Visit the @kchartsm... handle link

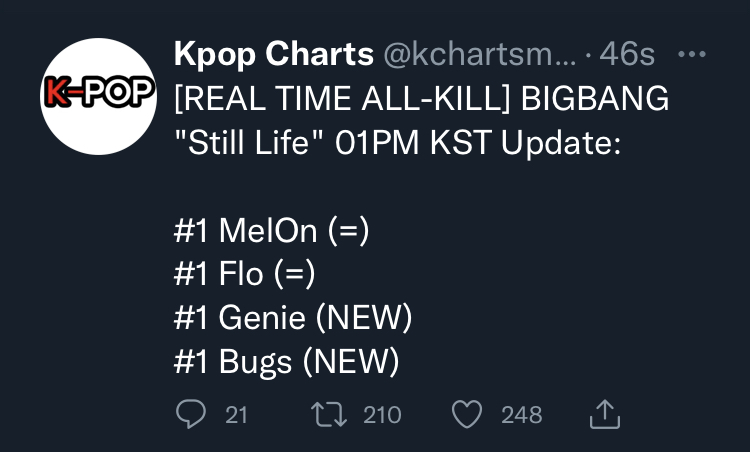coord(480,54)
